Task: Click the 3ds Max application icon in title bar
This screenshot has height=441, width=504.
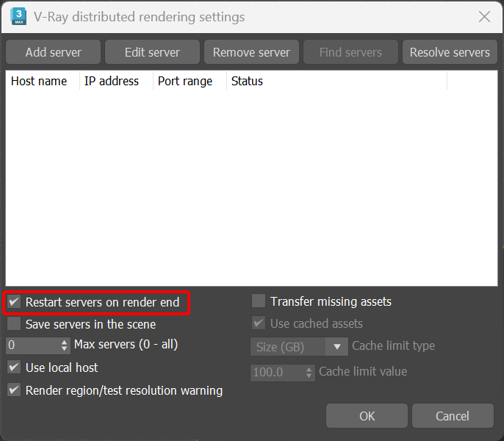Action: (x=18, y=17)
